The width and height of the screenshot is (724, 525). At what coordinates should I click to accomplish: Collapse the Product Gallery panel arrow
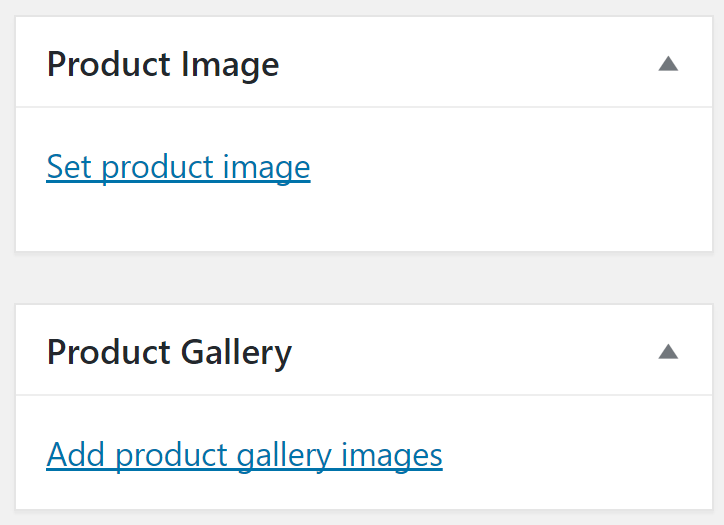pyautogui.click(x=668, y=352)
